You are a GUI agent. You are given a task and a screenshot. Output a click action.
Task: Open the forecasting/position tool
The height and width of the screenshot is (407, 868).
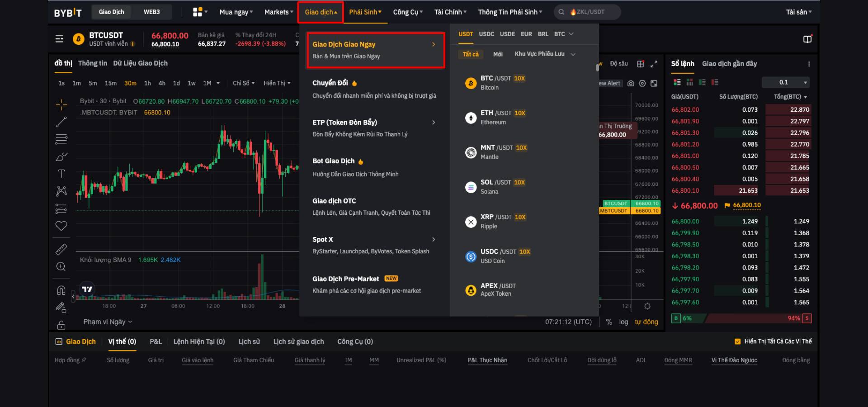tap(61, 208)
